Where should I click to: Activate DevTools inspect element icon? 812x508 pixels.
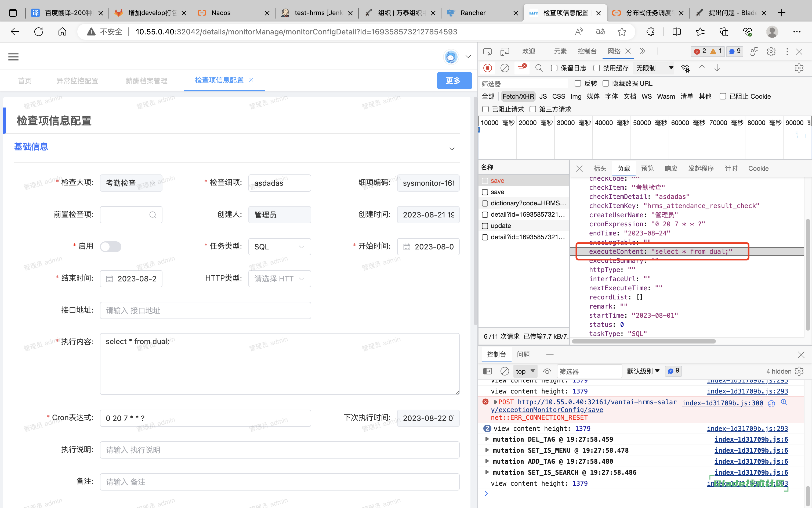coord(487,51)
